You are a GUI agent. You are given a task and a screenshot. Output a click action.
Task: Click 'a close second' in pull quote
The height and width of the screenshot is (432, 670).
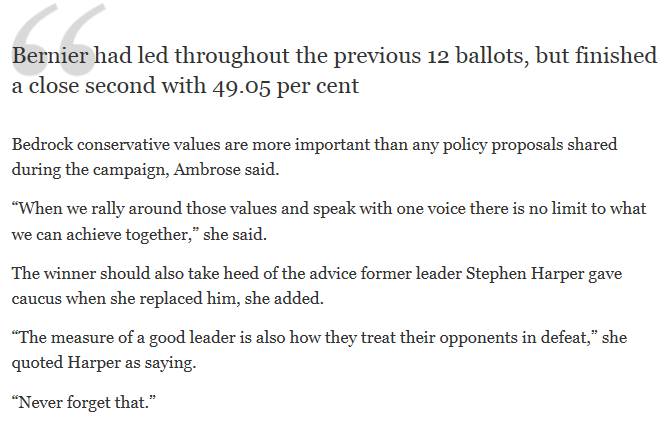point(84,86)
